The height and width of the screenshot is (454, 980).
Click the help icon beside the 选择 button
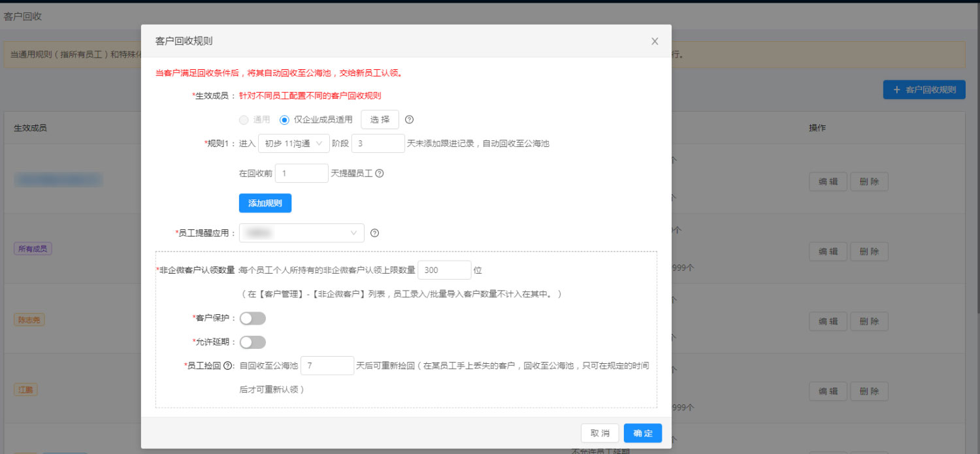[x=410, y=120]
